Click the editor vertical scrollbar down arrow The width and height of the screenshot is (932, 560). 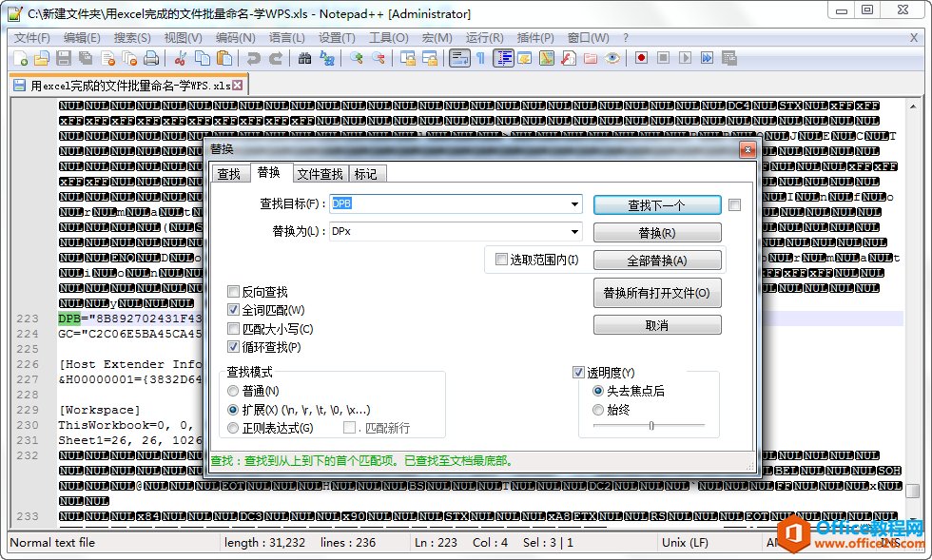(913, 518)
